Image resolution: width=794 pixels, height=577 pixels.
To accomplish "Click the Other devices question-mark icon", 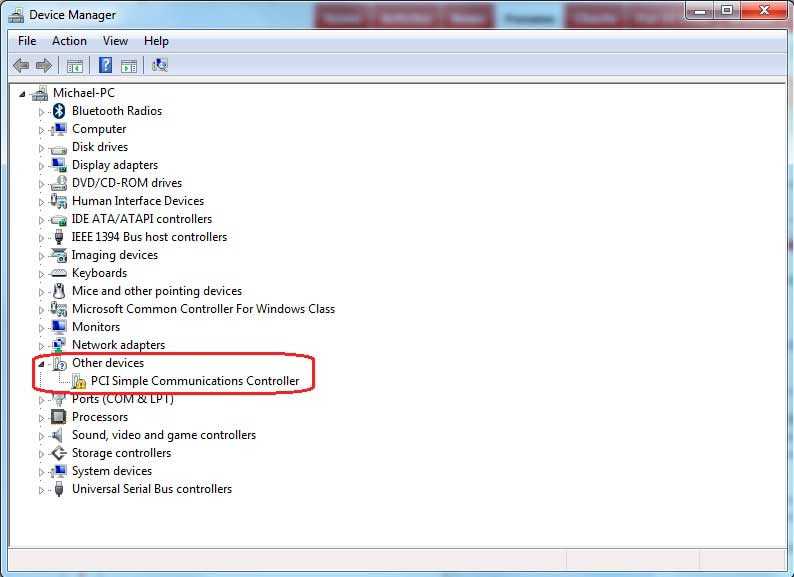I will pos(59,363).
